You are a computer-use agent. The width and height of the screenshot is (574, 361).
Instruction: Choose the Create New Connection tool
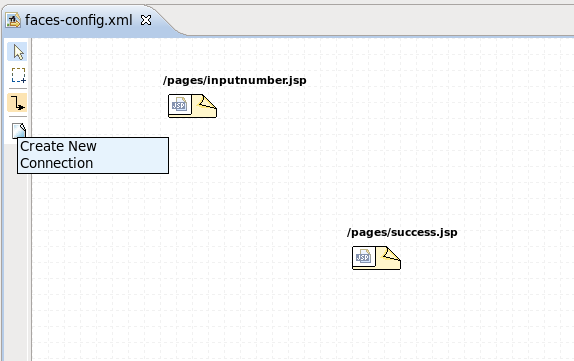pyautogui.click(x=17, y=103)
